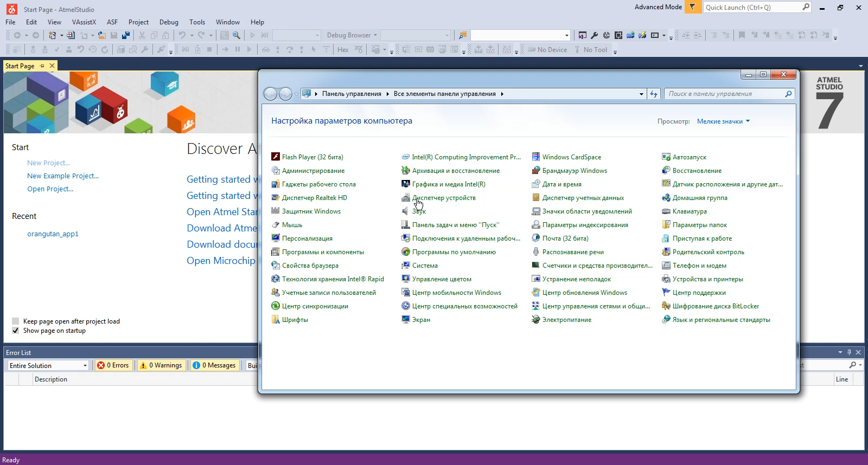Open the Error List window options dropdown
This screenshot has height=465, width=868.
(x=840, y=352)
